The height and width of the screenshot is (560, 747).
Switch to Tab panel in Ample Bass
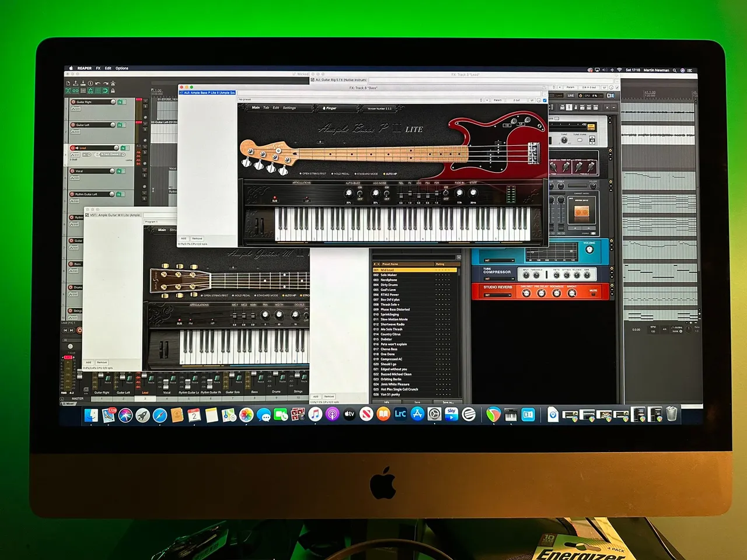click(266, 107)
